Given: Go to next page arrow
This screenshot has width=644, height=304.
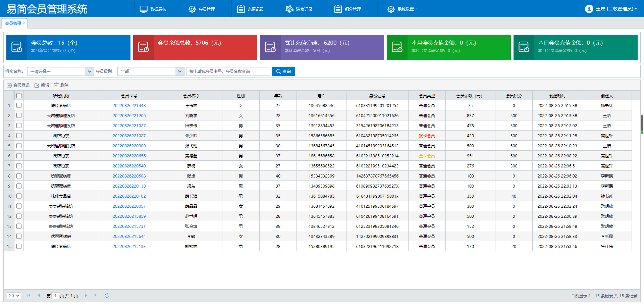Looking at the screenshot, I should [86, 296].
